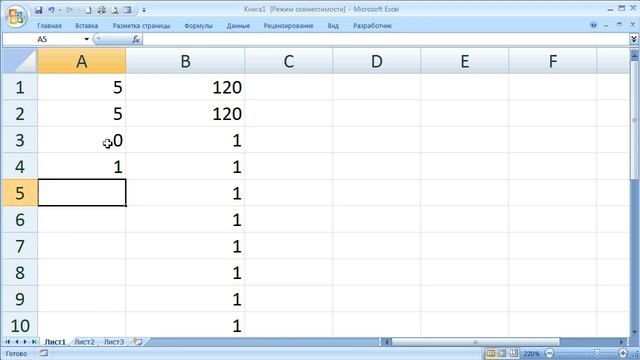
Task: Redo the last undone action
Action: pyautogui.click(x=69, y=10)
